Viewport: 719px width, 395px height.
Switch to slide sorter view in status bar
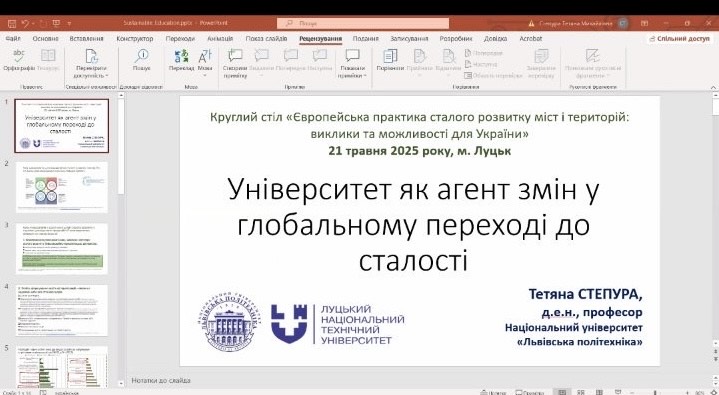click(x=581, y=393)
